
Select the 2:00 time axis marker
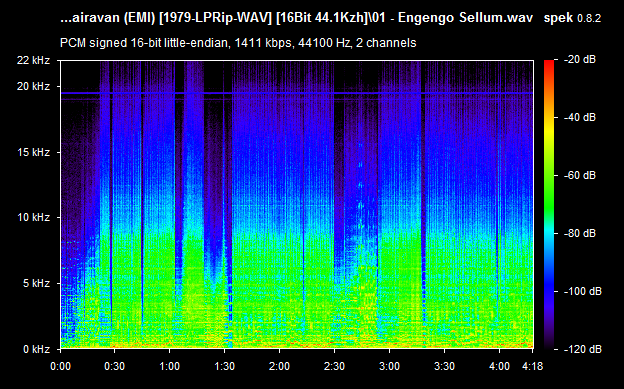[x=279, y=366]
